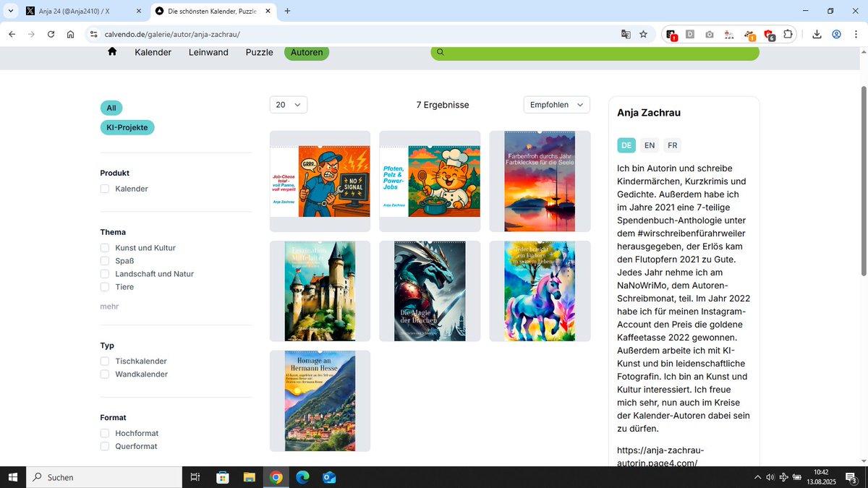Tick the Querformat format checkbox

pyautogui.click(x=105, y=446)
